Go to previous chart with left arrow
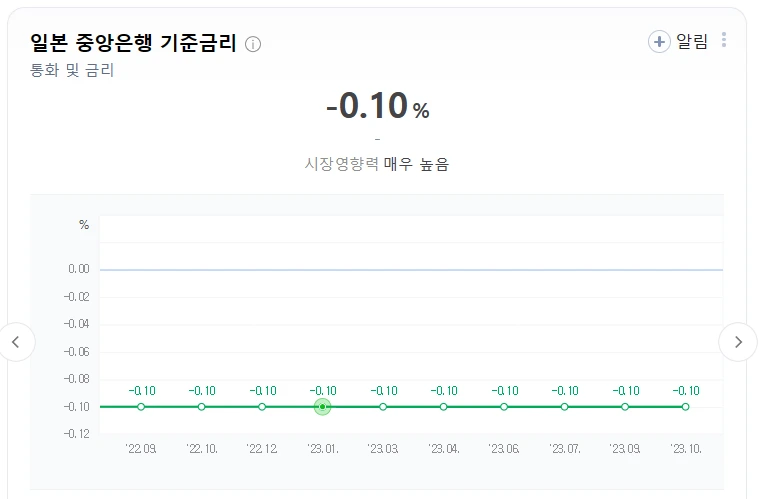The height and width of the screenshot is (499, 759). coord(17,342)
